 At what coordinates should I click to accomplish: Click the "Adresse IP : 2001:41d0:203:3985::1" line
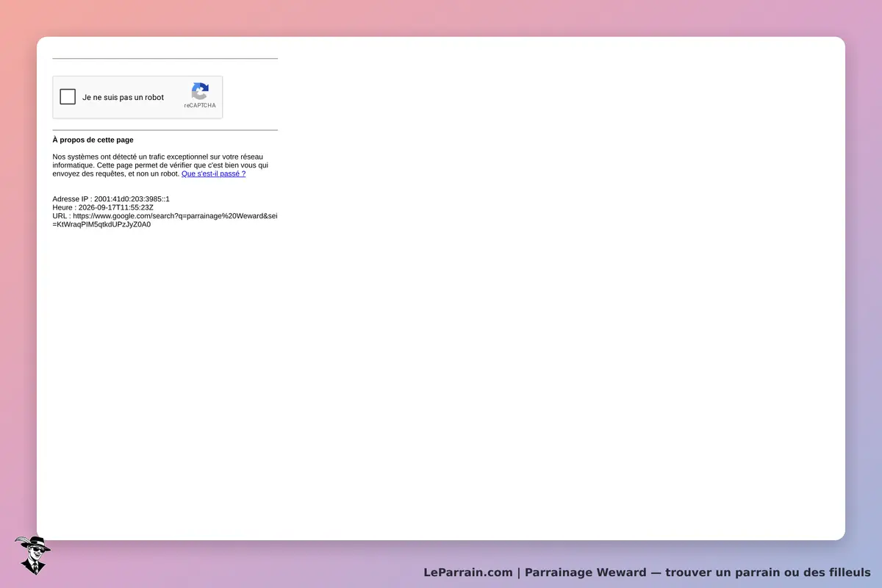click(111, 199)
